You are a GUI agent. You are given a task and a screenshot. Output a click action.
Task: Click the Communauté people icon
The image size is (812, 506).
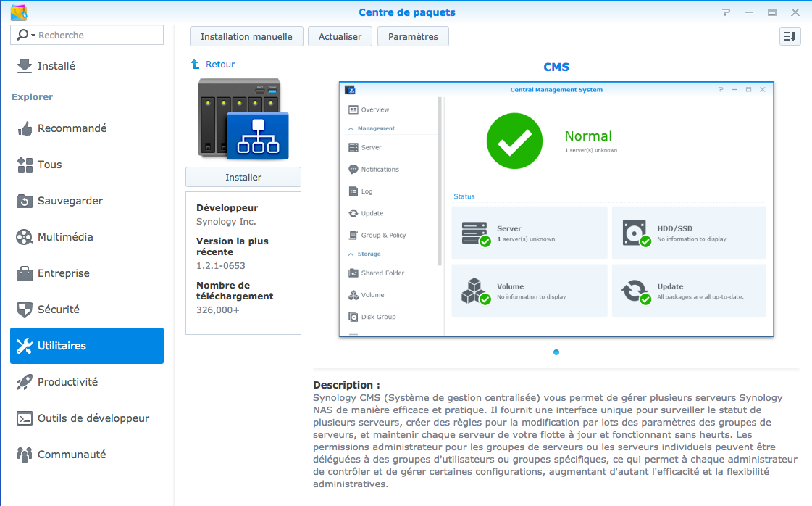[25, 455]
